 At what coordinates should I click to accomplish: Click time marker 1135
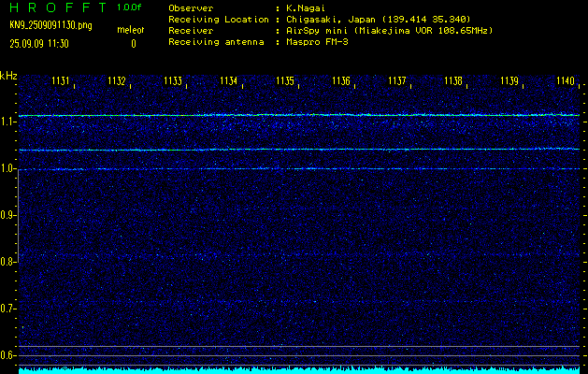pyautogui.click(x=285, y=80)
